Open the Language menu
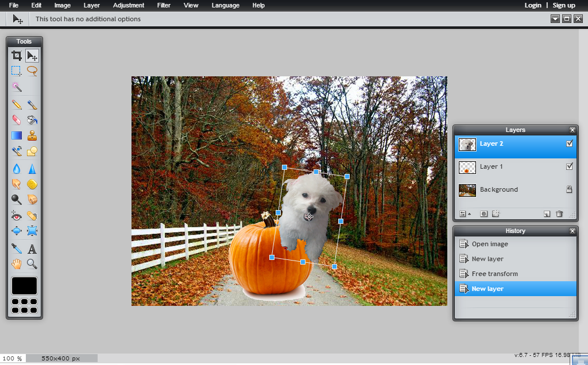The height and width of the screenshot is (365, 588). click(x=225, y=5)
